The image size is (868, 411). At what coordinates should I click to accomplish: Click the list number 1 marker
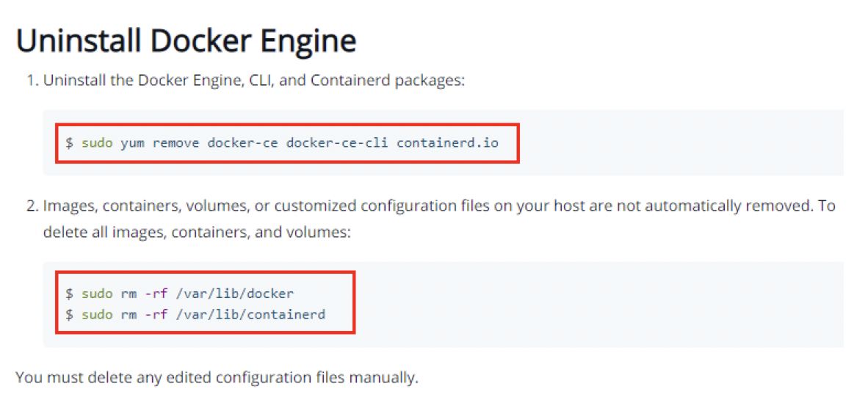pyautogui.click(x=32, y=80)
